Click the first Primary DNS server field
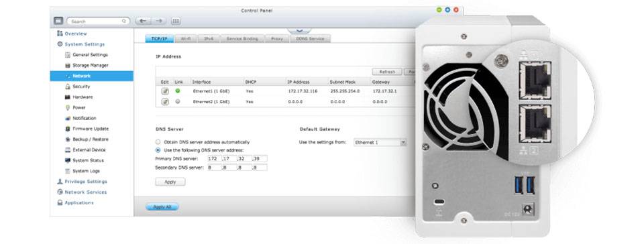 [215, 158]
